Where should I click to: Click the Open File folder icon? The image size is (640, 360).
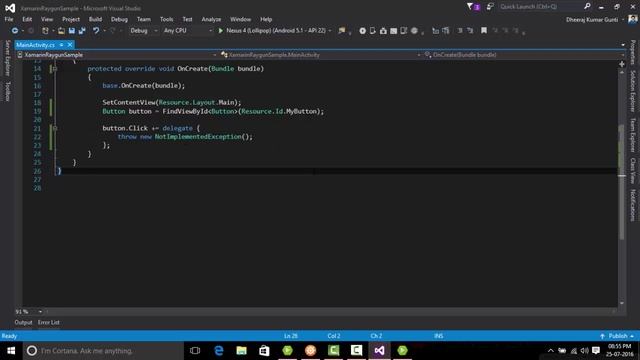pos(61,31)
